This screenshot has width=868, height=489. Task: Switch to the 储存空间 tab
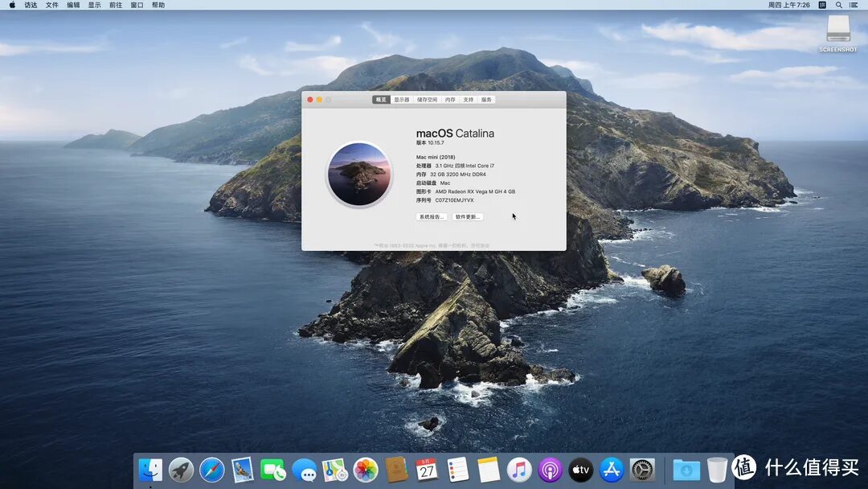click(x=427, y=100)
